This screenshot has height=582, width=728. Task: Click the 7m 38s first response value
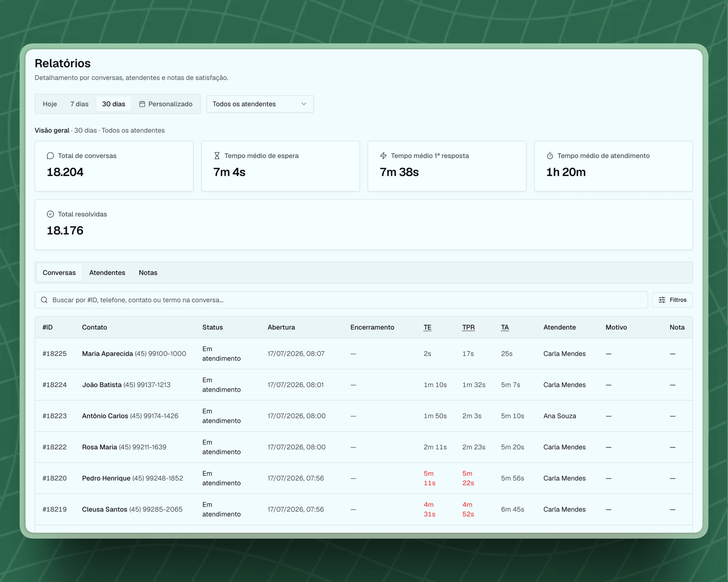(x=399, y=172)
